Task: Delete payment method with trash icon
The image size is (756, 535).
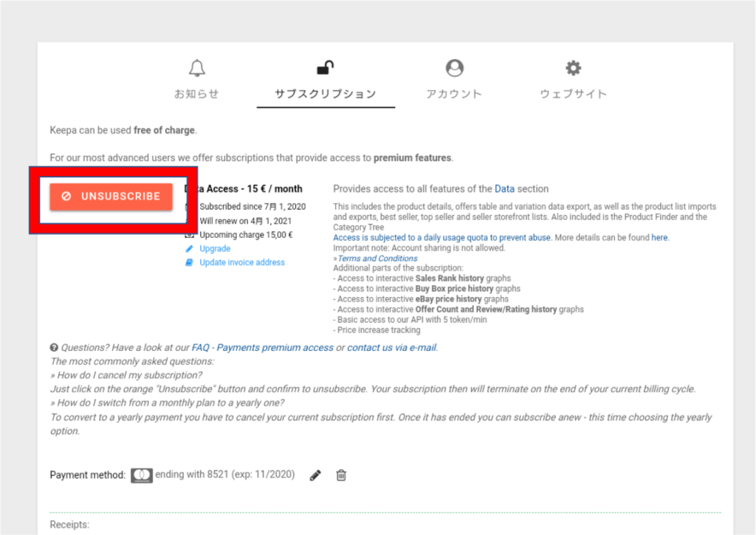Action: coord(341,475)
